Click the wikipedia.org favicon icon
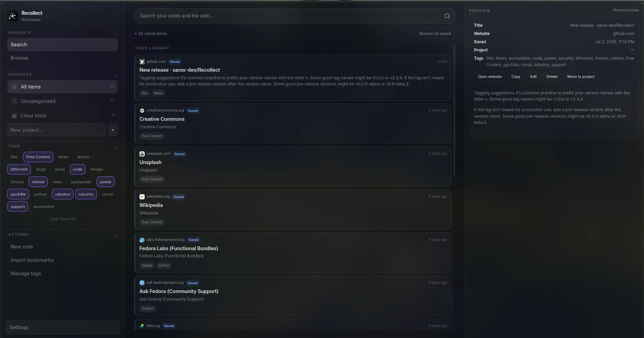Screen dimensions: 644x338 coord(142,197)
